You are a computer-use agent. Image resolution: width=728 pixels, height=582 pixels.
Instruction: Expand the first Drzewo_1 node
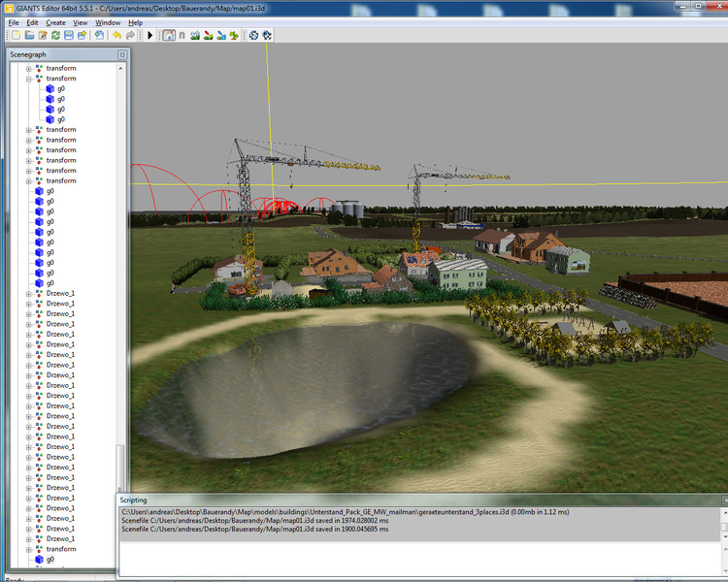pyautogui.click(x=29, y=294)
